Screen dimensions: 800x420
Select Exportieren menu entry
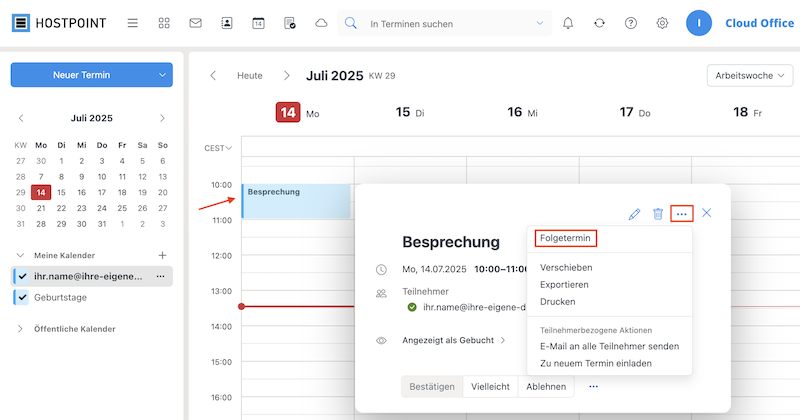point(564,284)
